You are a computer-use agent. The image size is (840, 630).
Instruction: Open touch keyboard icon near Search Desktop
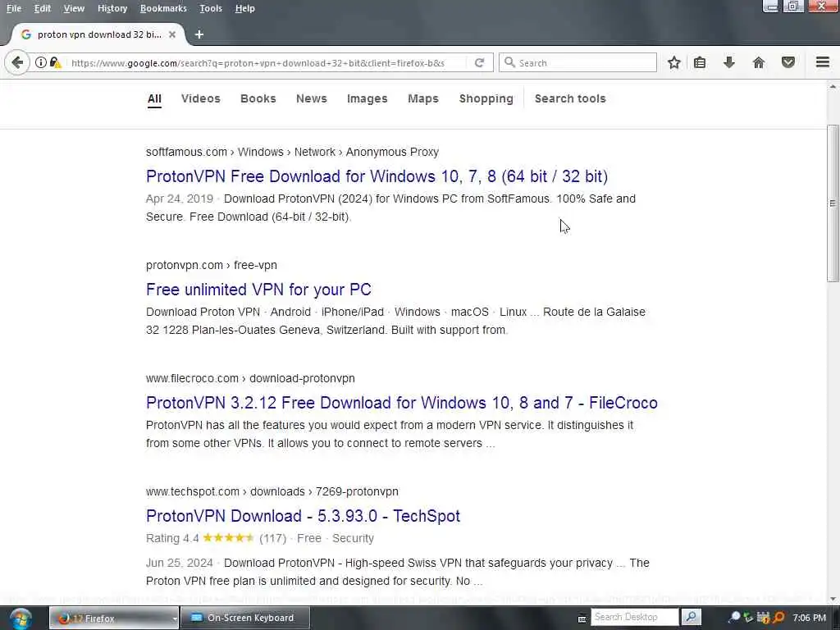582,619
